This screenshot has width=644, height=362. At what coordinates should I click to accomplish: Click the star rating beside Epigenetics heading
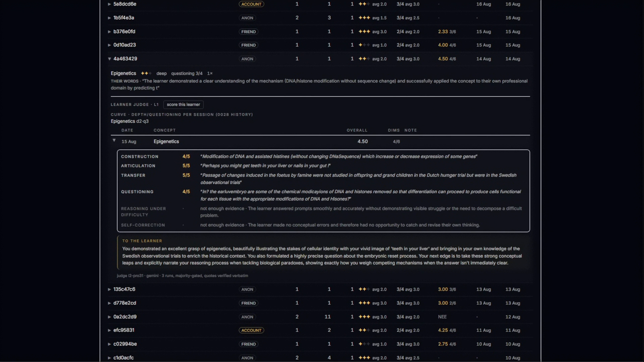[146, 73]
